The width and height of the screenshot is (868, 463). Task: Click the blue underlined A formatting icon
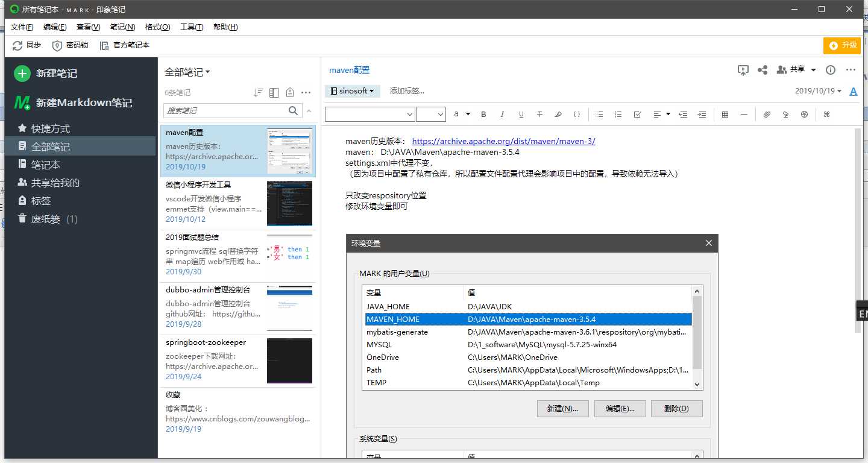pyautogui.click(x=853, y=92)
